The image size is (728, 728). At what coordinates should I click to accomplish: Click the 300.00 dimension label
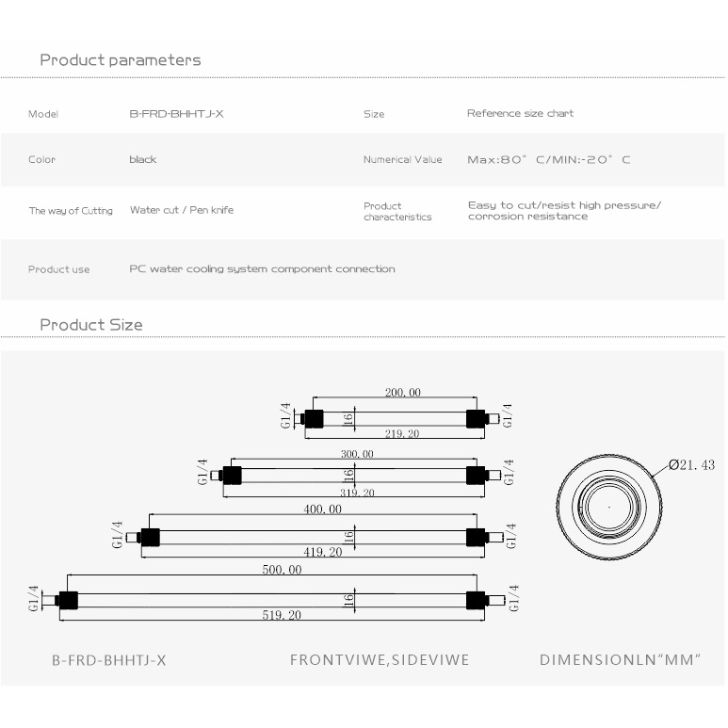point(356,454)
